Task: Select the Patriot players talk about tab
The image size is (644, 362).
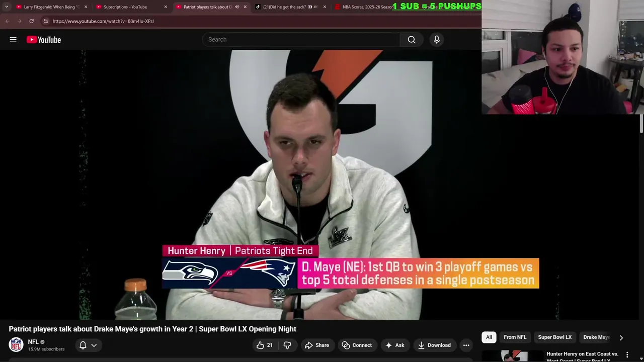Action: pos(207,7)
